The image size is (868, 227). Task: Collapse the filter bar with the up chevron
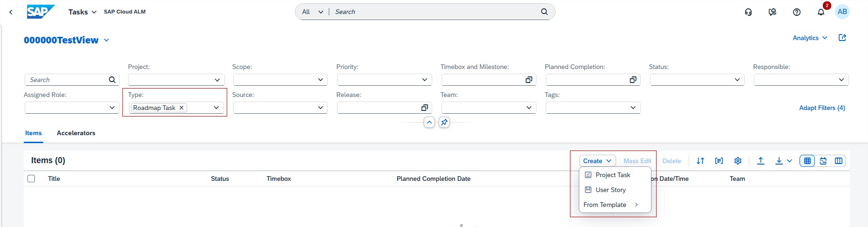click(x=429, y=122)
